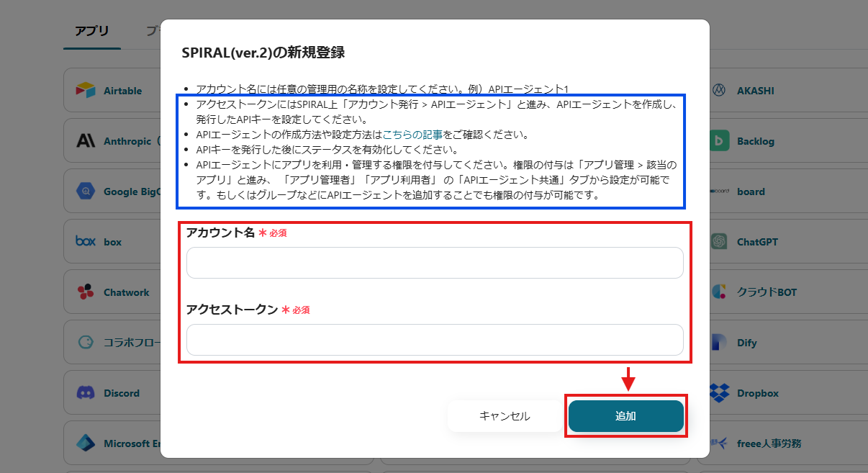This screenshot has width=868, height=473.
Task: Click the Google BigQuery icon
Action: coord(86,192)
